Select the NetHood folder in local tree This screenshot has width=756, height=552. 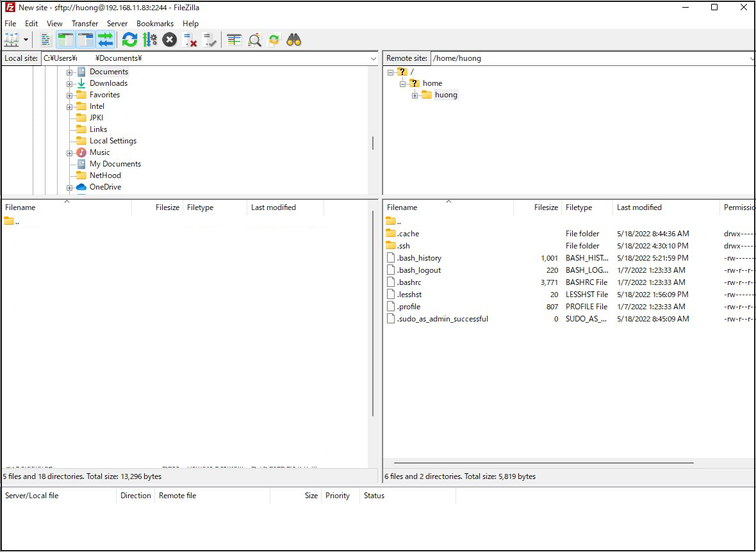pyautogui.click(x=105, y=175)
